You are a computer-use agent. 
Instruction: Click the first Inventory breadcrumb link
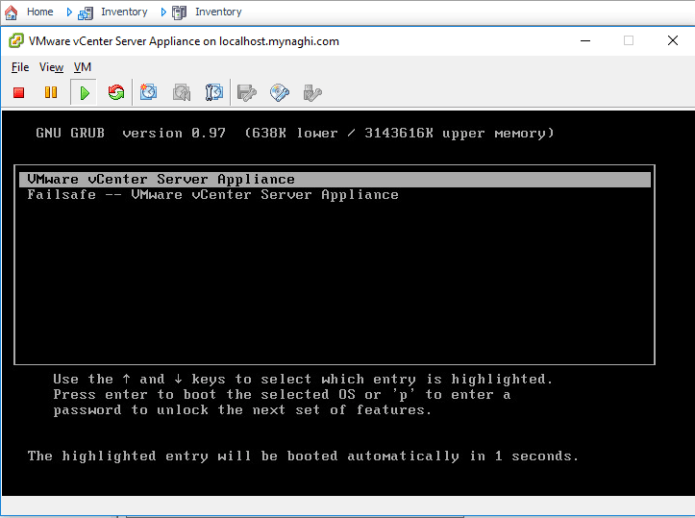point(124,12)
